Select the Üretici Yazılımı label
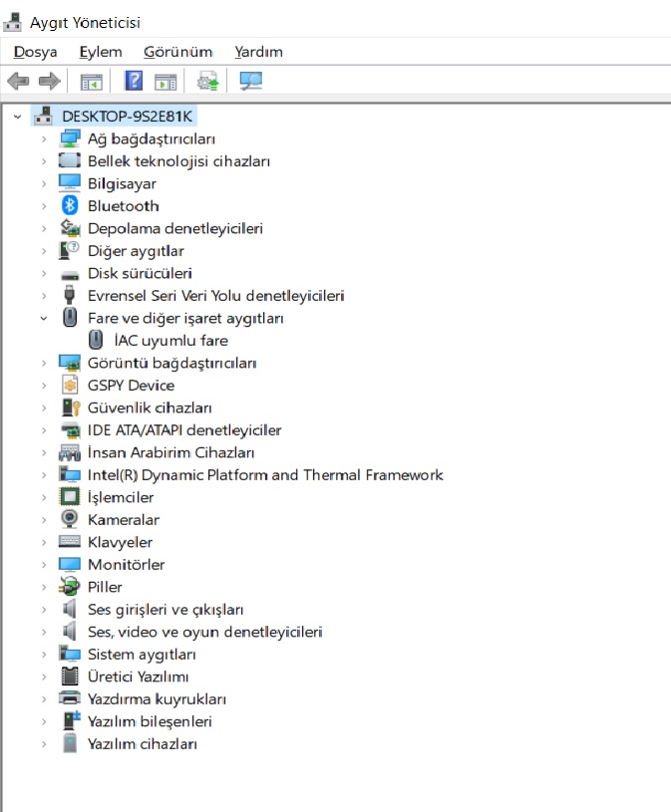This screenshot has width=671, height=812. (139, 677)
